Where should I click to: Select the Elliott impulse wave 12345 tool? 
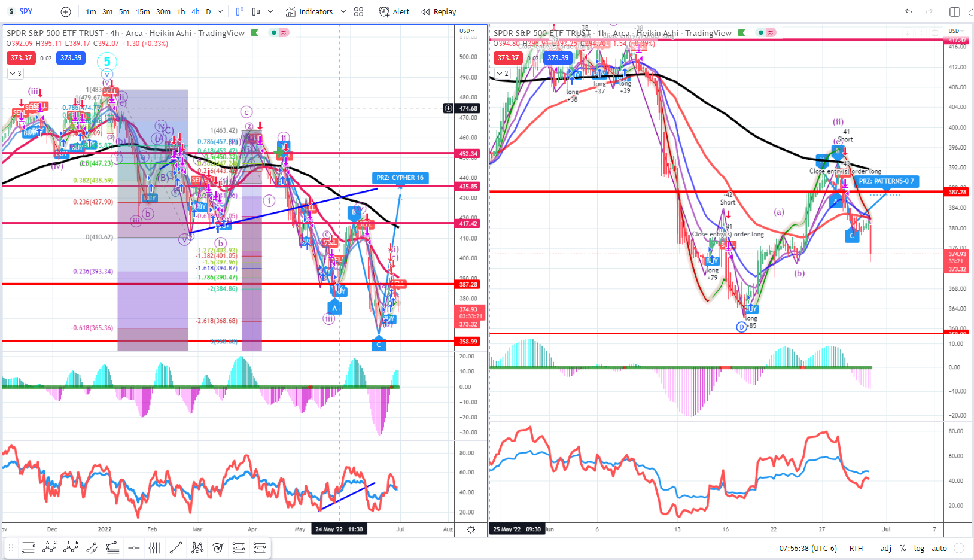(x=71, y=547)
